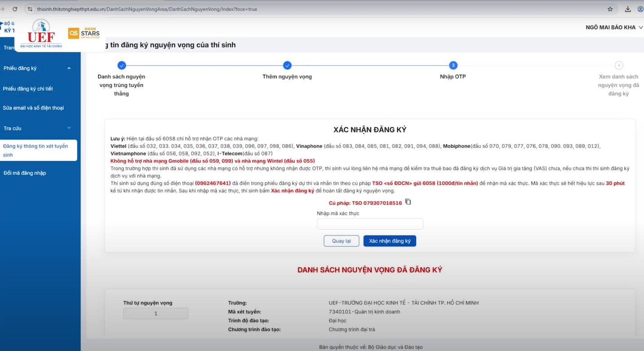Click the step 4 circle for the registered list

[619, 66]
